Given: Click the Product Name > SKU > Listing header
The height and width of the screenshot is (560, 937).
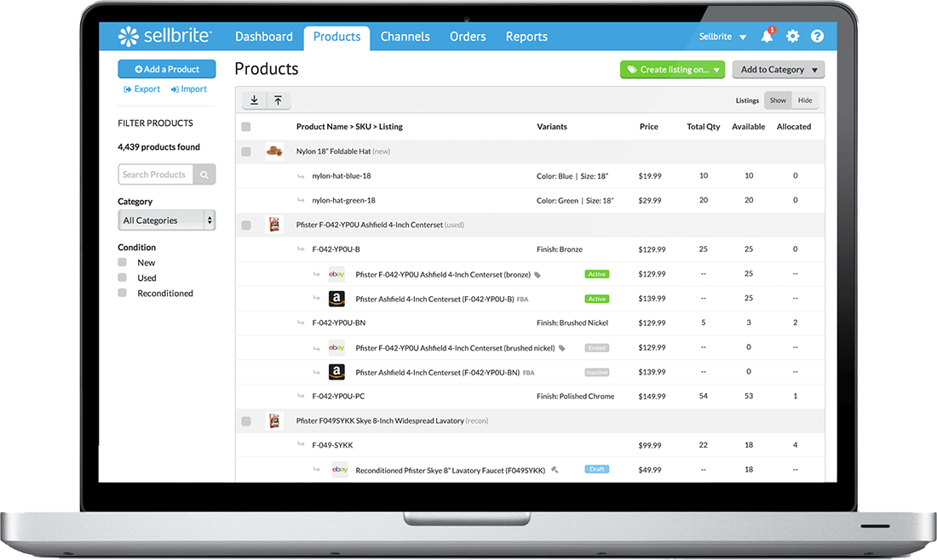Looking at the screenshot, I should [349, 127].
